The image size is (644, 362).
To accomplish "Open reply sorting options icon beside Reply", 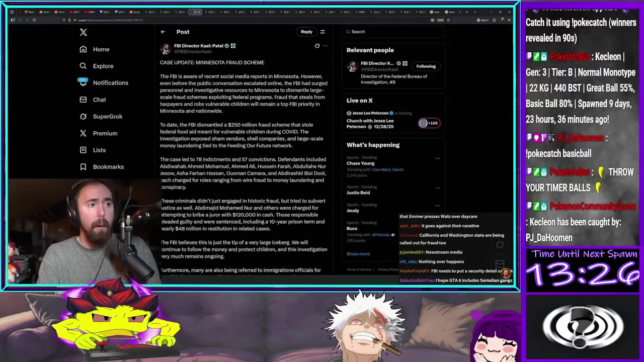I will pos(323,32).
